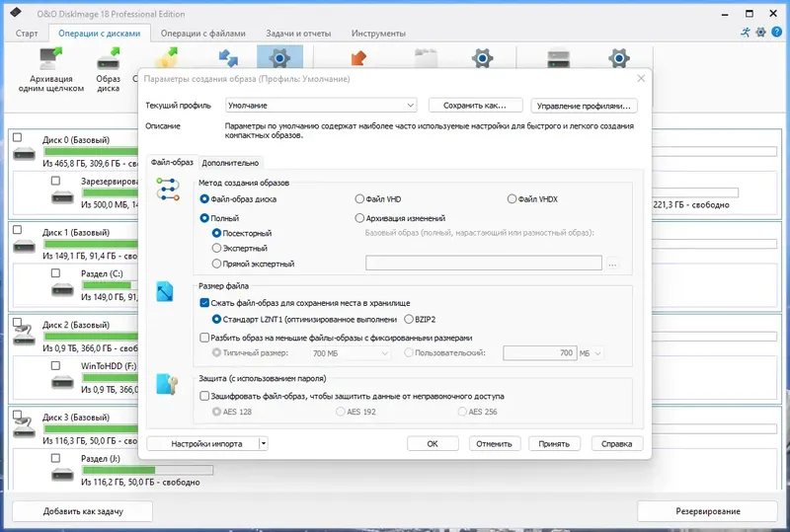
Task: Tick the WinToHDD (F:) checkbox
Action: click(x=55, y=366)
